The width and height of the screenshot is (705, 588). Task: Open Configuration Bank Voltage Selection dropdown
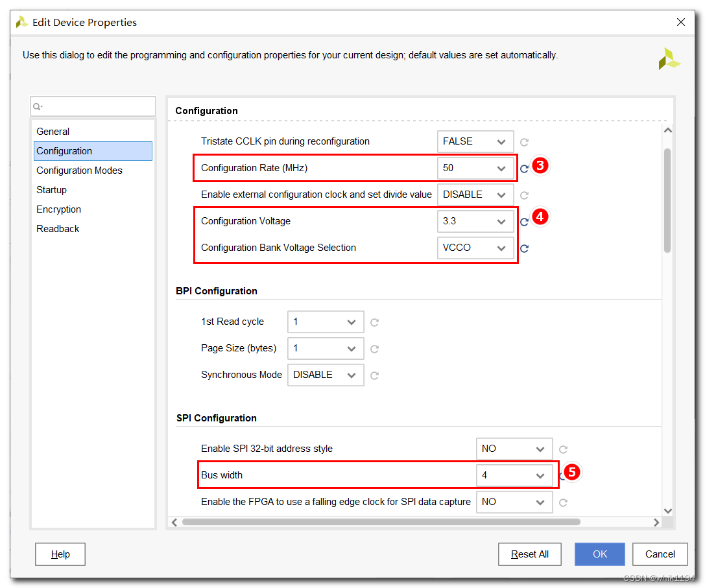pos(475,248)
